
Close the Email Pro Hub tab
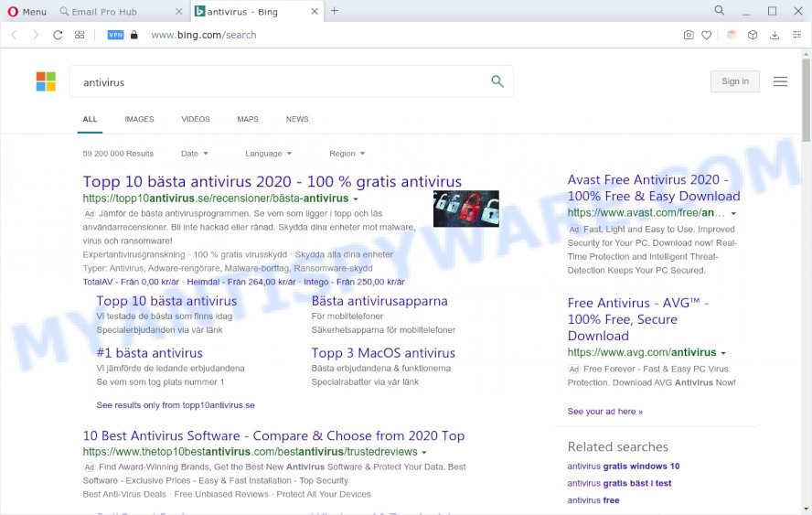click(178, 11)
